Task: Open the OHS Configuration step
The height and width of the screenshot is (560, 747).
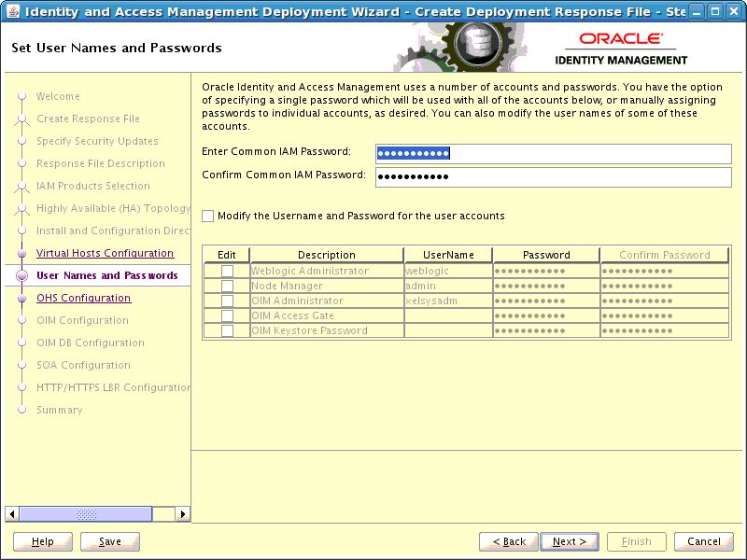Action: (83, 298)
